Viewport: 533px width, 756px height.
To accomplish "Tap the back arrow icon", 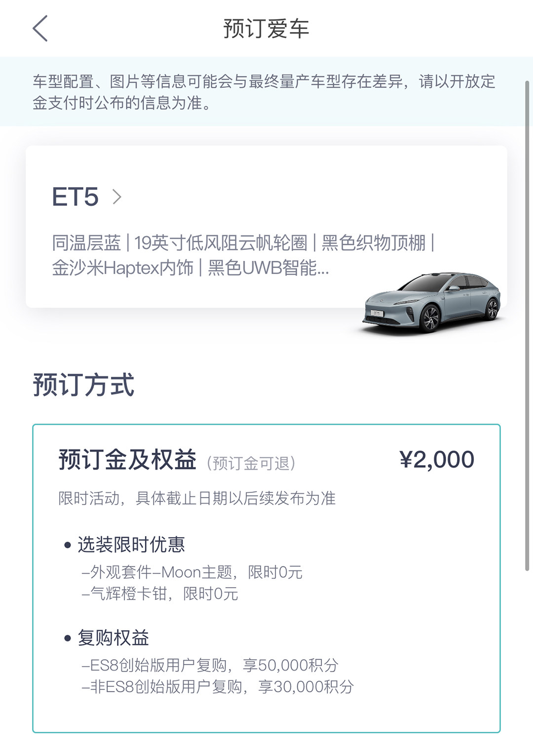I will [40, 28].
